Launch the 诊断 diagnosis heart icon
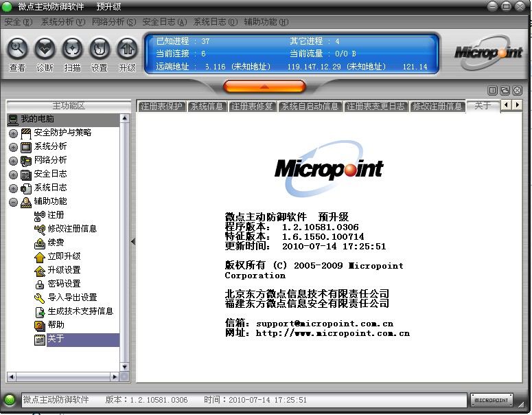Image resolution: width=532 pixels, height=415 pixels. tap(45, 49)
